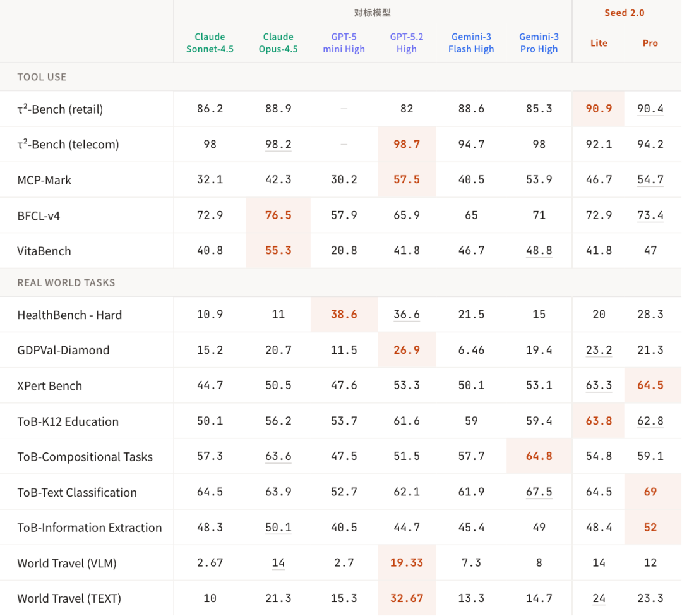This screenshot has height=616, width=682.
Task: Click the HealthBench - Hard row label
Action: 69,315
